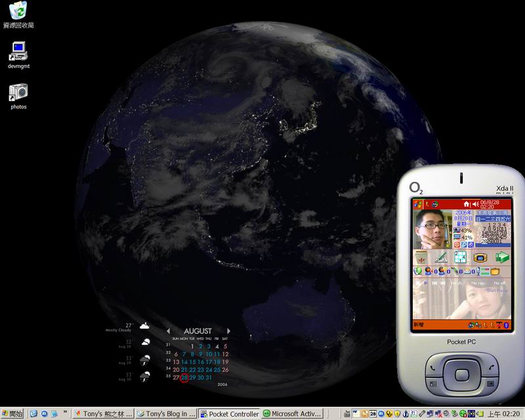The width and height of the screenshot is (525, 420).
Task: Expand the Quick Launch overflow chevron
Action: [x=65, y=412]
